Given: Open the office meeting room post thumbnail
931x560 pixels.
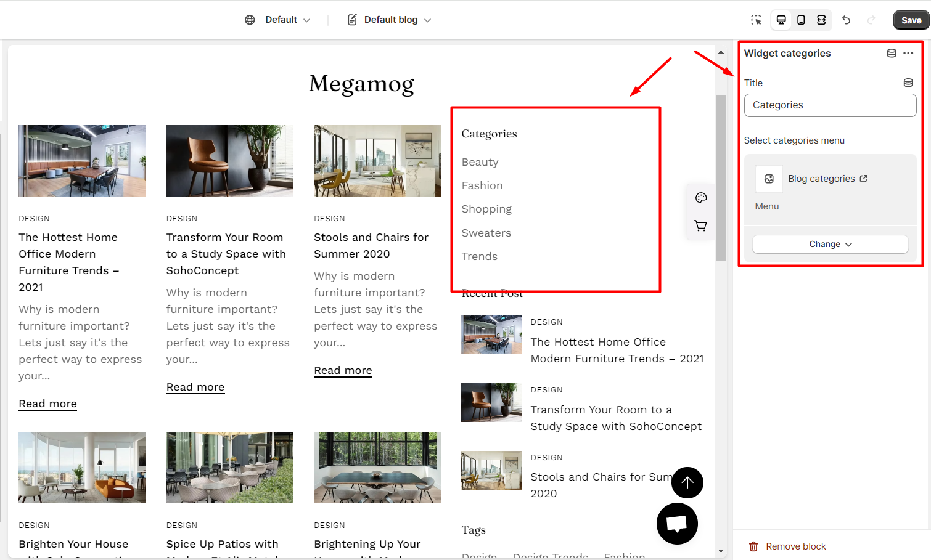Looking at the screenshot, I should (x=82, y=161).
